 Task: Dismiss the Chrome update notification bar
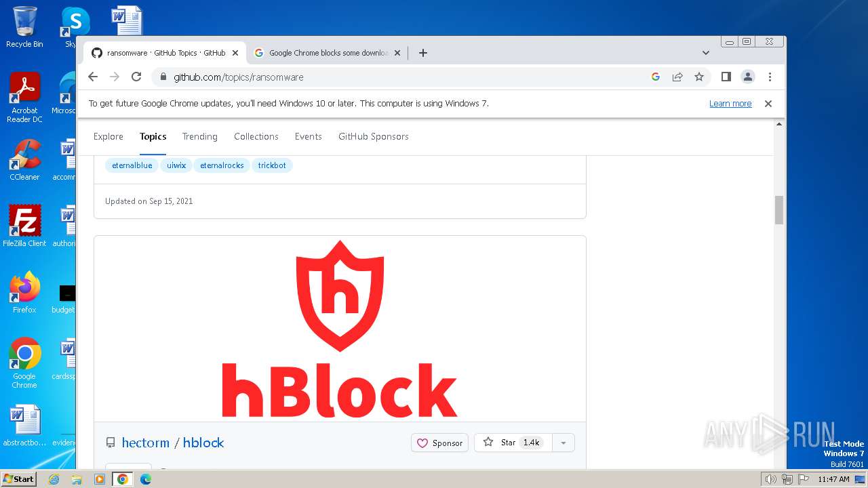click(768, 104)
